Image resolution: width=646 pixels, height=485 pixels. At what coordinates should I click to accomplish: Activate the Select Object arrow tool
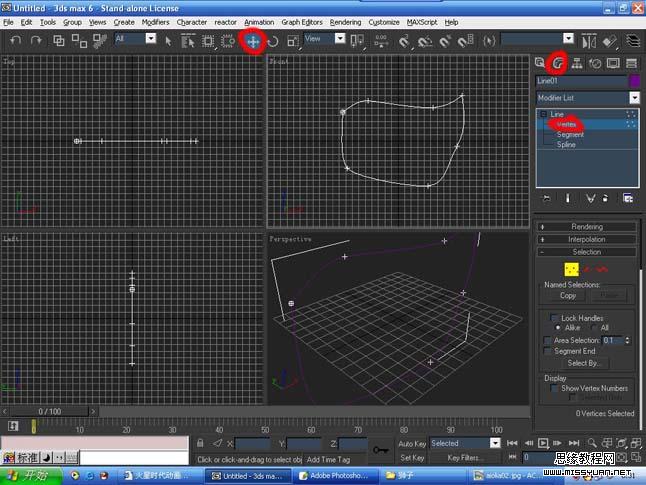pos(168,41)
